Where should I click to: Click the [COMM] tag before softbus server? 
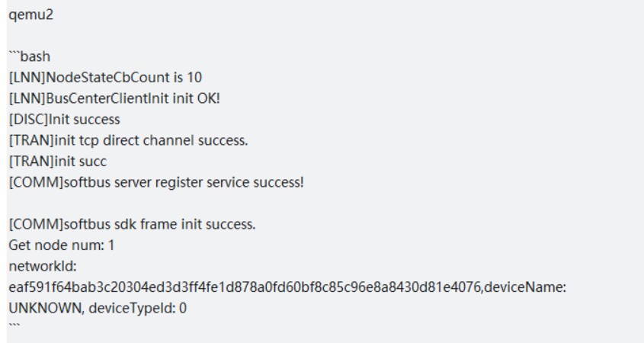pyautogui.click(x=30, y=181)
